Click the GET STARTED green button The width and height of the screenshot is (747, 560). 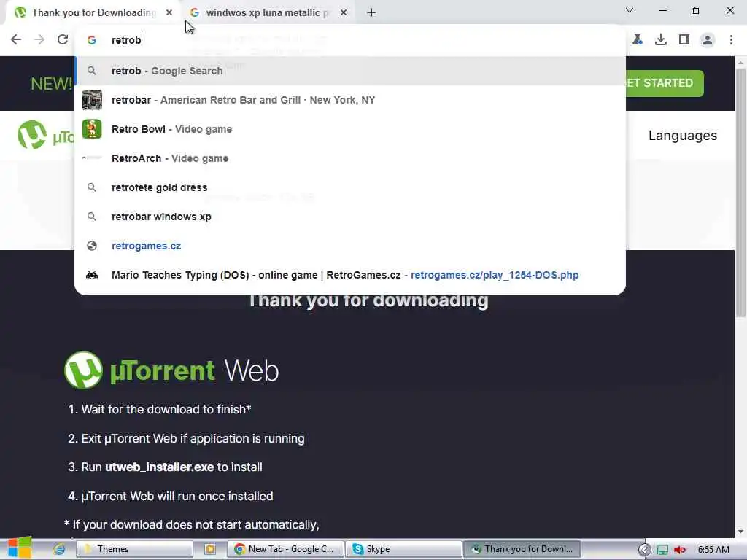point(665,83)
